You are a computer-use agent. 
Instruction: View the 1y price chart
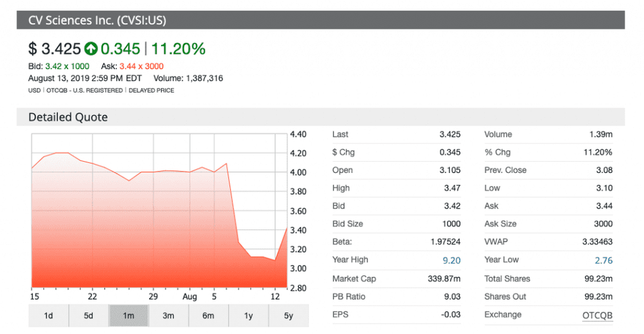[x=248, y=316]
